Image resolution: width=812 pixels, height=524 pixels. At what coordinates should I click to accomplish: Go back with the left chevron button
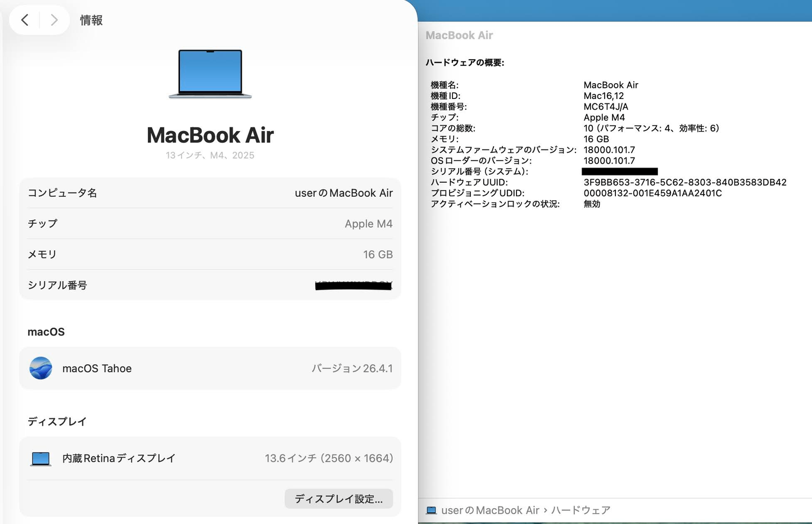(x=25, y=20)
